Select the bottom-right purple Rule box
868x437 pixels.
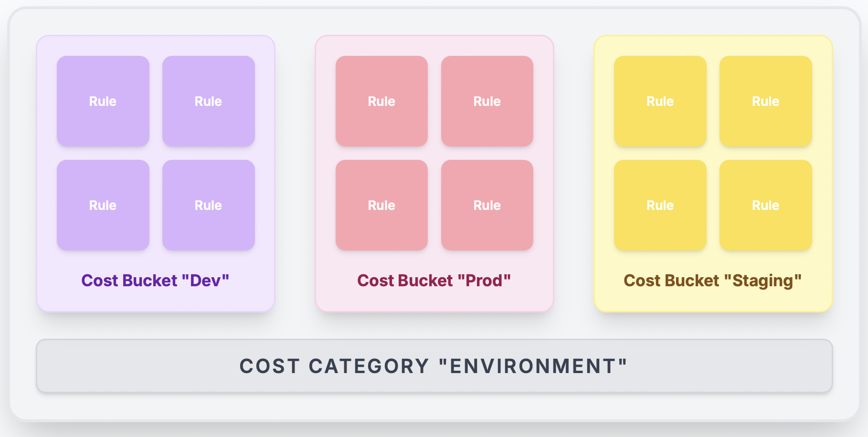(x=208, y=205)
